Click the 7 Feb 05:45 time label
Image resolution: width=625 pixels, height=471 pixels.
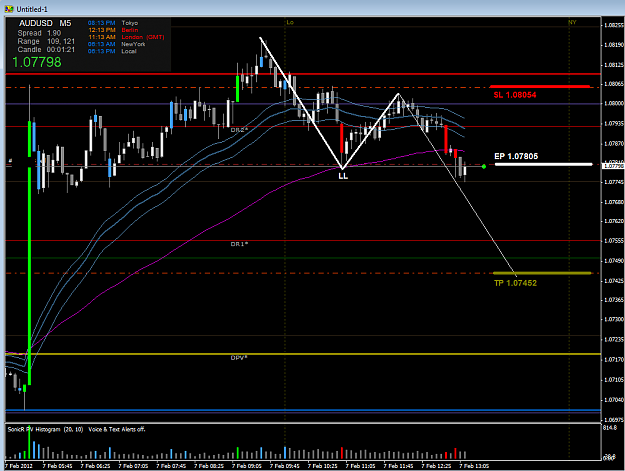(57, 466)
